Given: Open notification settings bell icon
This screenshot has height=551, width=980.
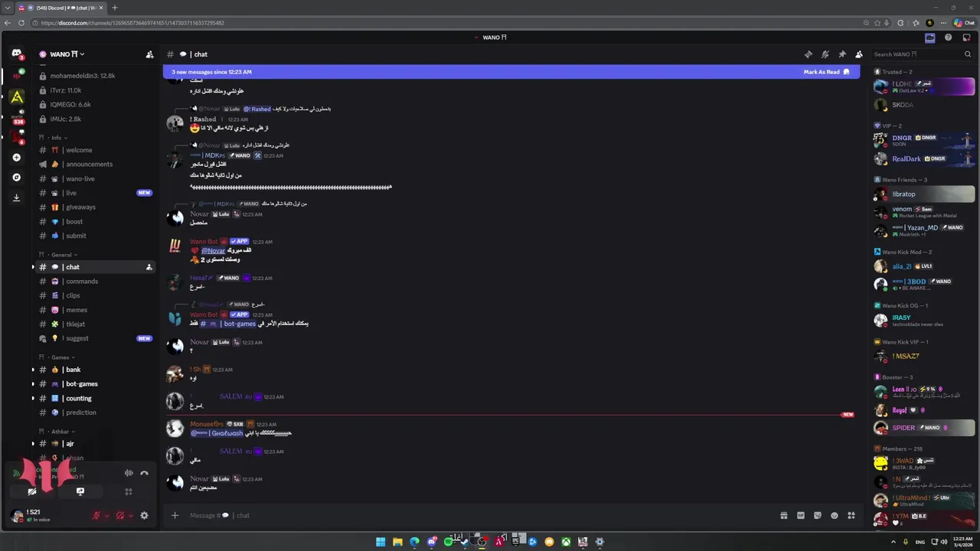Looking at the screenshot, I should tap(825, 54).
